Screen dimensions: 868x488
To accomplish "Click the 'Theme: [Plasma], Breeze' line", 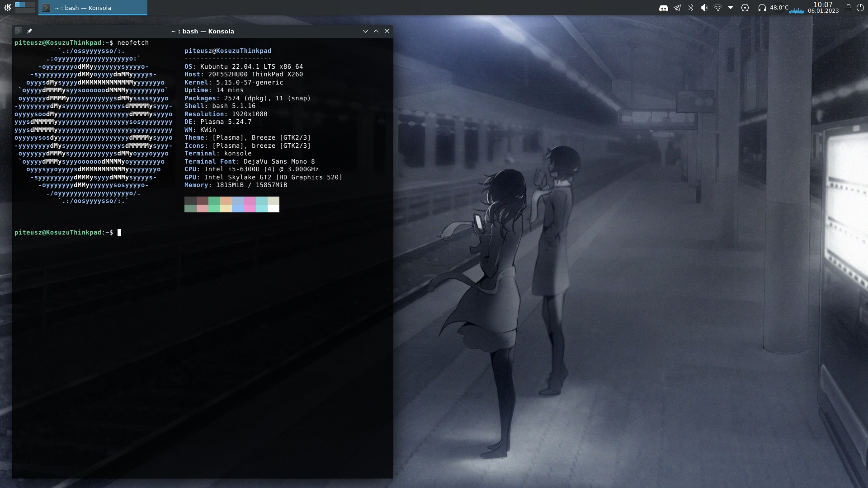I will (247, 137).
